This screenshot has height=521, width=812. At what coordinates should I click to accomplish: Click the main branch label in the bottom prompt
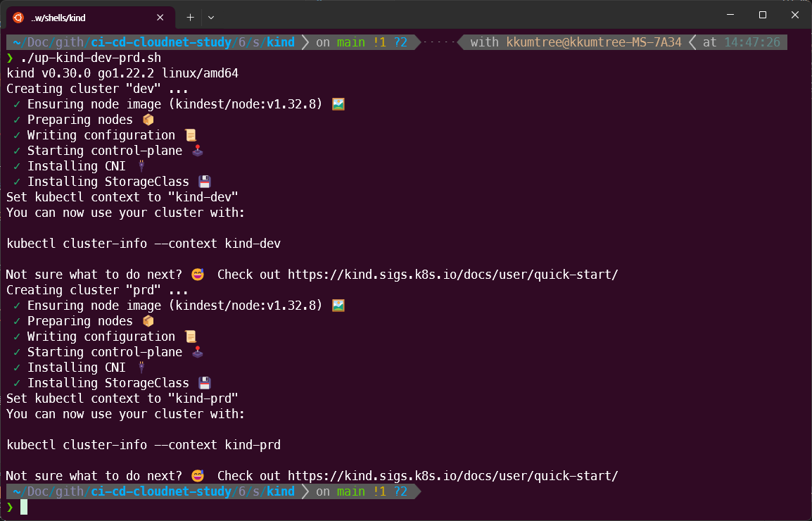[x=350, y=491]
